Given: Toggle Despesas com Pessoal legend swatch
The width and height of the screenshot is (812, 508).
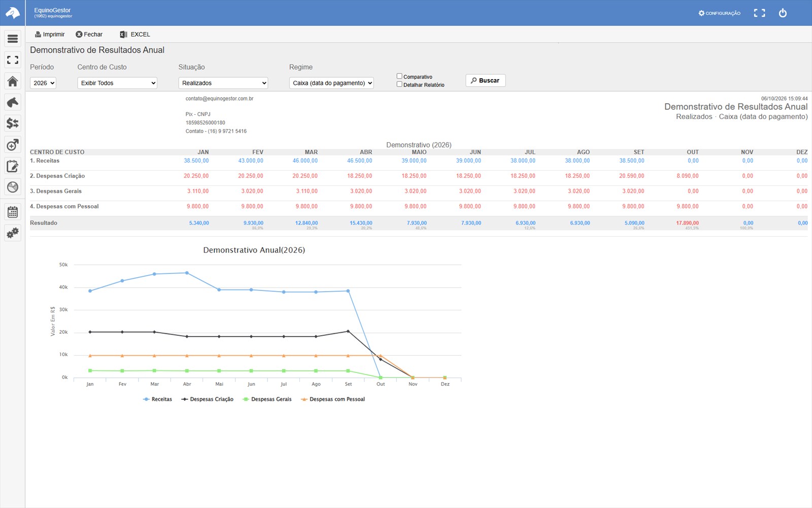Looking at the screenshot, I should (x=304, y=399).
